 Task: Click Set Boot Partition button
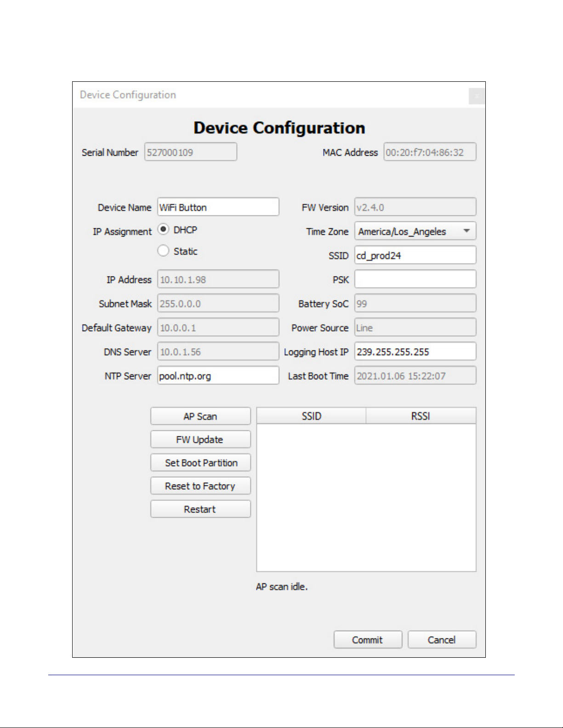pyautogui.click(x=200, y=463)
